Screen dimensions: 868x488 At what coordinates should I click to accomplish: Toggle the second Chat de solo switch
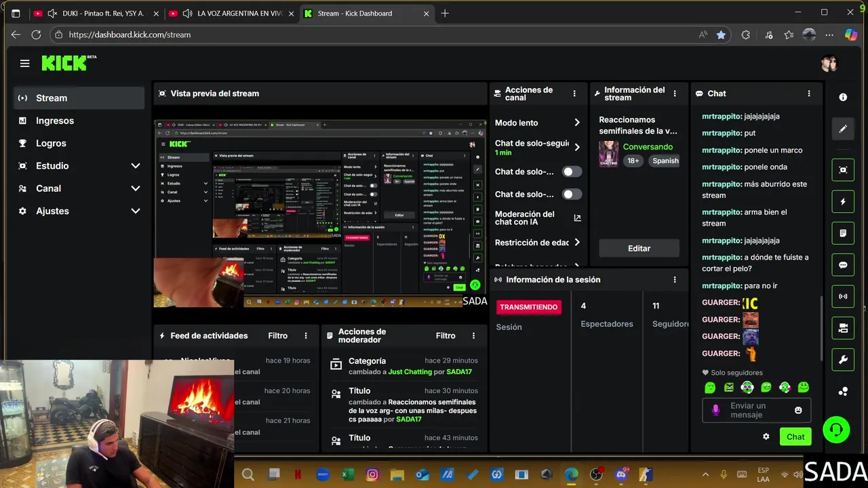click(572, 194)
